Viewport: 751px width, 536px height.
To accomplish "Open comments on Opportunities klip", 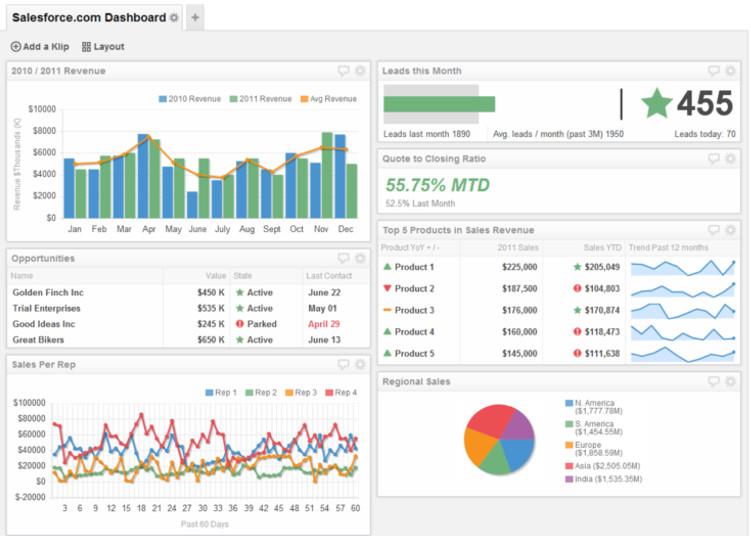I will (x=343, y=258).
